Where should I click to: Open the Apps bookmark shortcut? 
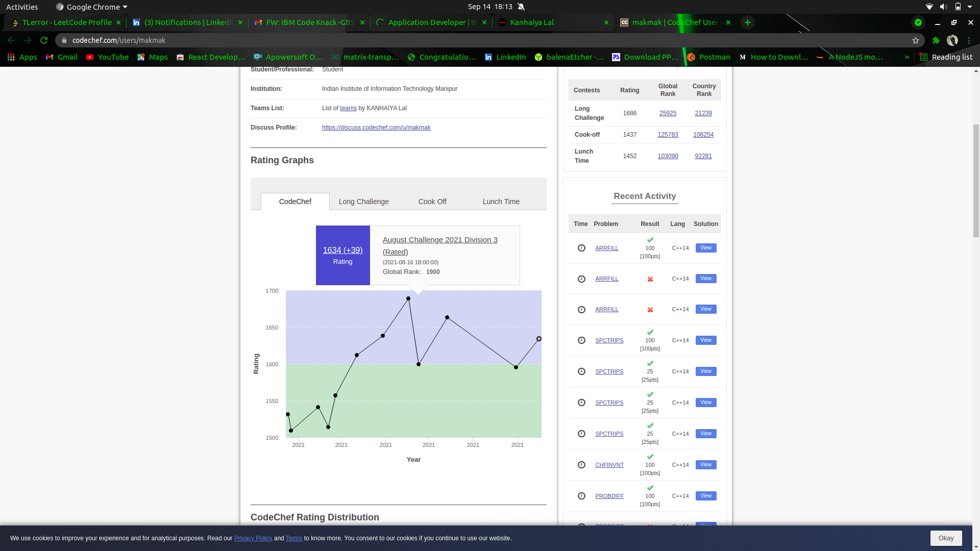pos(22,57)
